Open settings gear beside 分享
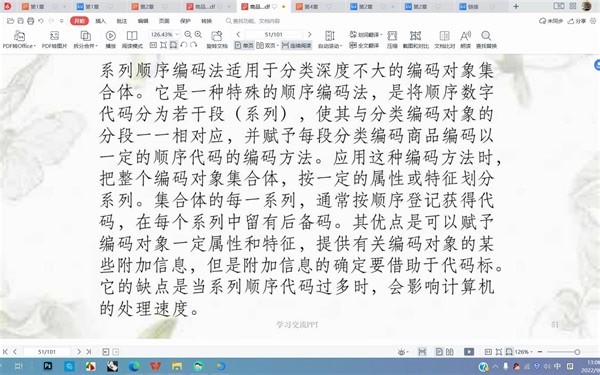This screenshot has height=375, width=600. tap(593, 21)
